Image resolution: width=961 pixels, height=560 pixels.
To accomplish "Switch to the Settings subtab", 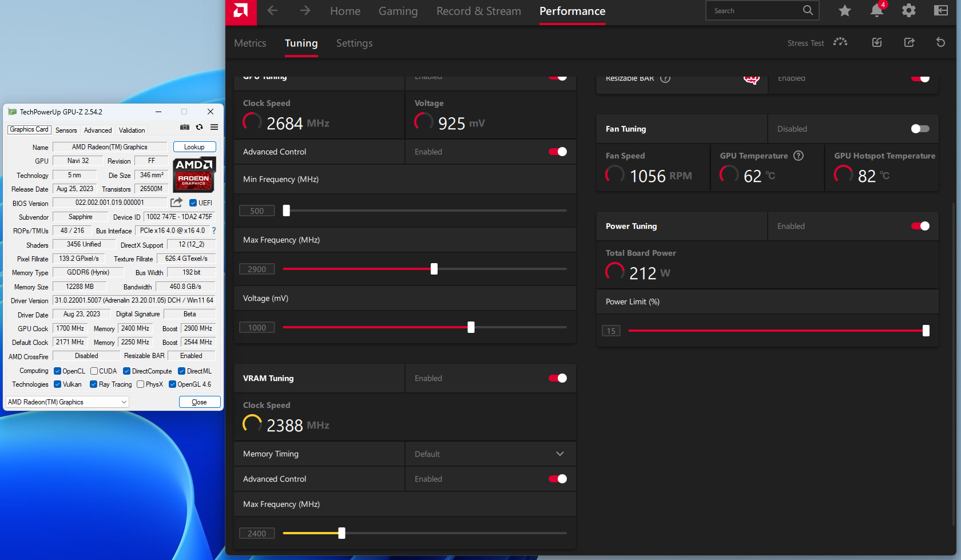I will click(x=354, y=43).
